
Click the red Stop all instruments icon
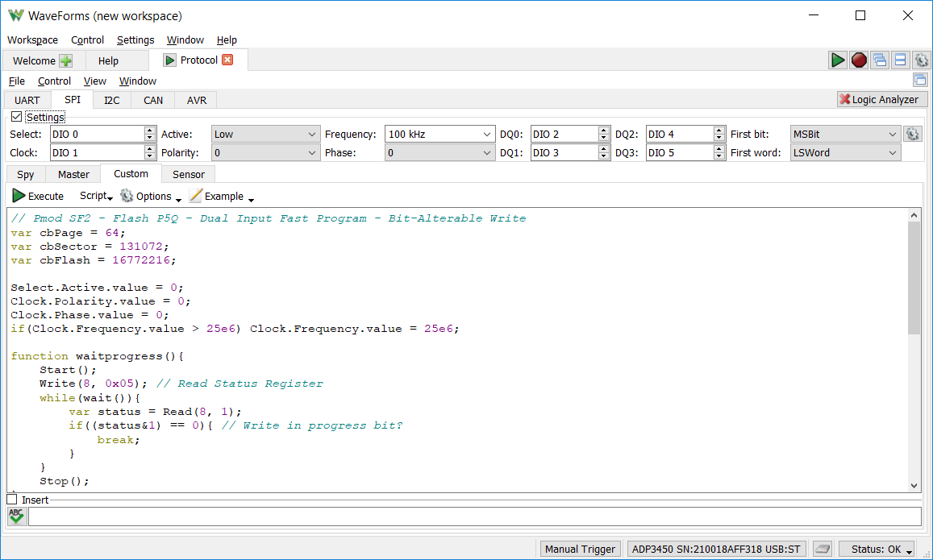point(859,60)
